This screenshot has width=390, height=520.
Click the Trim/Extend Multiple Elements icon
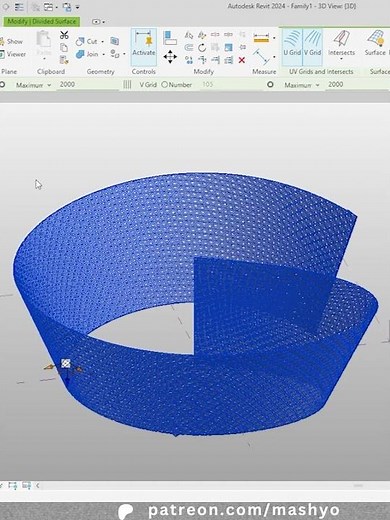point(229,60)
